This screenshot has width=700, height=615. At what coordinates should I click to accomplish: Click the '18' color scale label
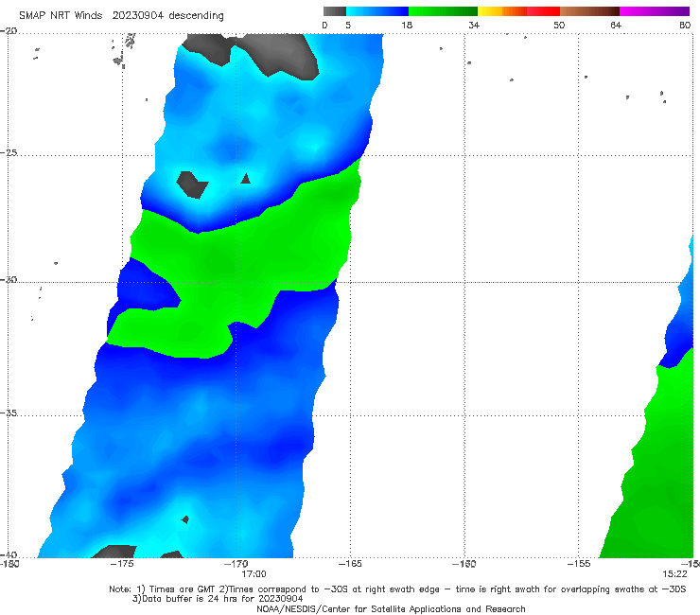(x=407, y=26)
